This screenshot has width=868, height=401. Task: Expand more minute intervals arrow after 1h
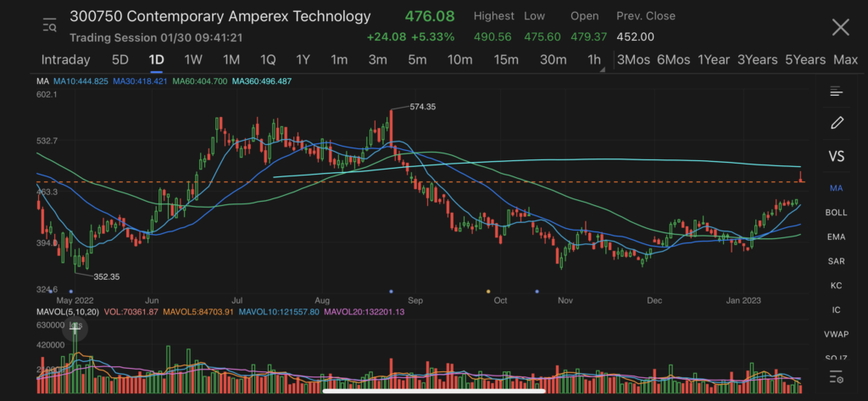[x=603, y=70]
